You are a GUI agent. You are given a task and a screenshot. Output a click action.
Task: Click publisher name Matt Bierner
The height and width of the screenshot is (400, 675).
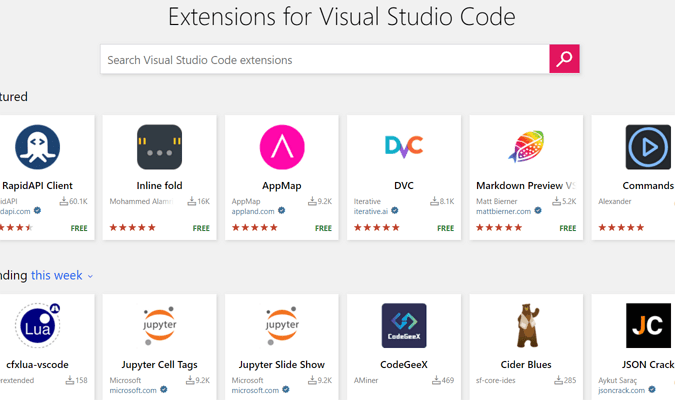click(496, 202)
